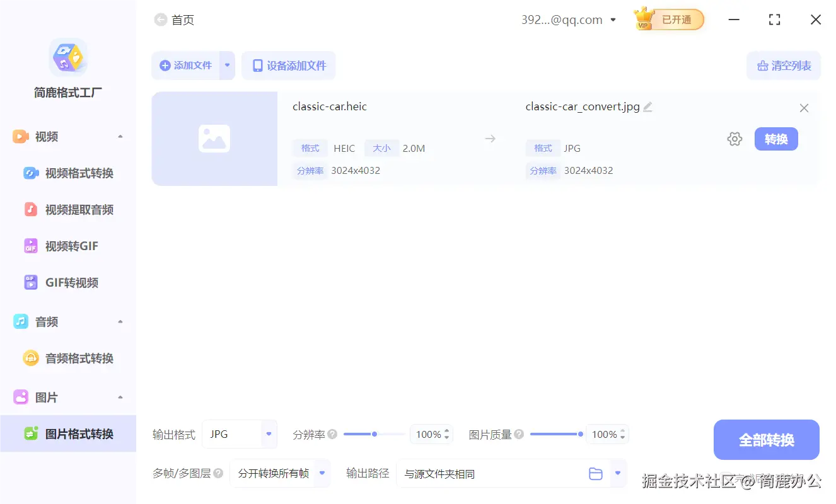Go back to 首页

[174, 20]
